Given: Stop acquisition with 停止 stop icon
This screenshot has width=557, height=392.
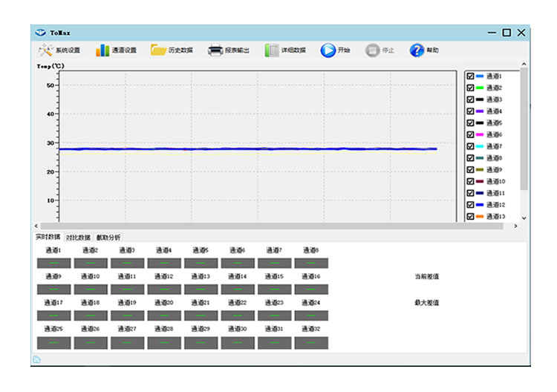Looking at the screenshot, I should 372,50.
